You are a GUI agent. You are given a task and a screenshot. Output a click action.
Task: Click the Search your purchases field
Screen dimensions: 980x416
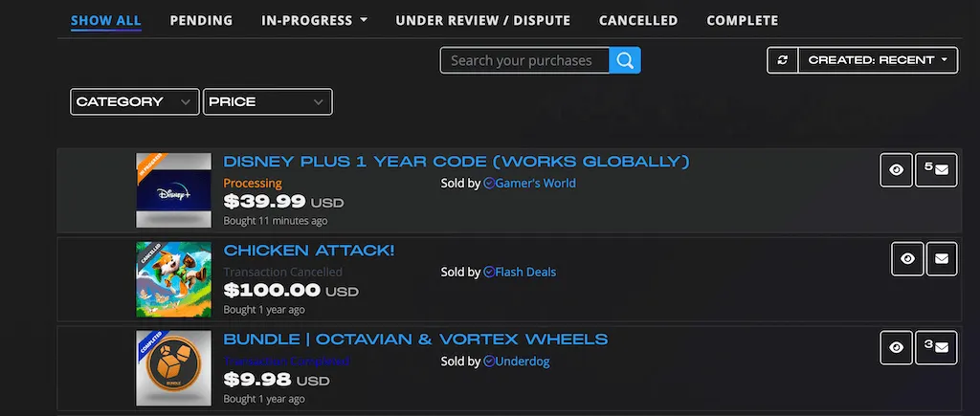tap(524, 60)
